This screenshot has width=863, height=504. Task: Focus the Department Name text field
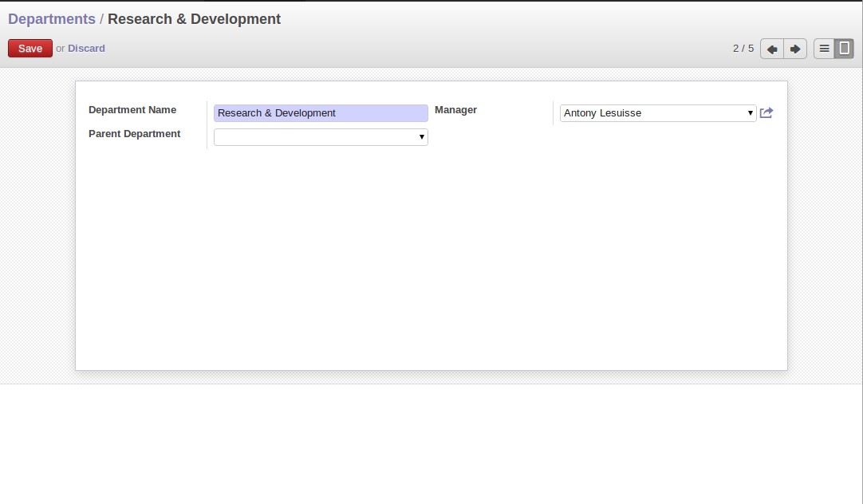click(321, 113)
